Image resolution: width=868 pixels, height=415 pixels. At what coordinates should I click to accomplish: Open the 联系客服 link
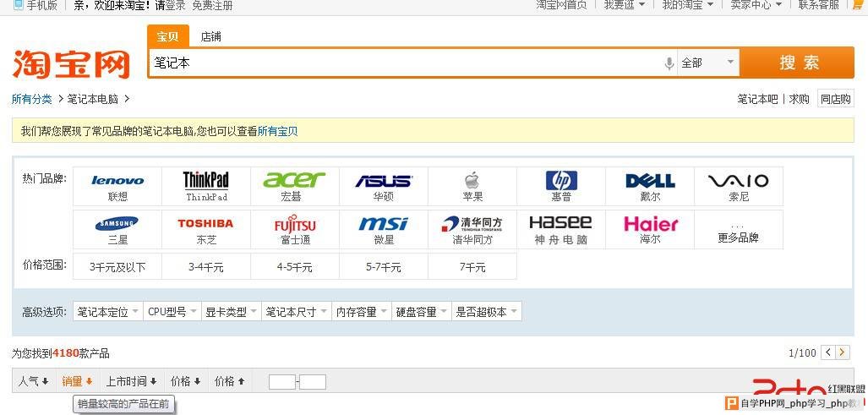tap(819, 5)
